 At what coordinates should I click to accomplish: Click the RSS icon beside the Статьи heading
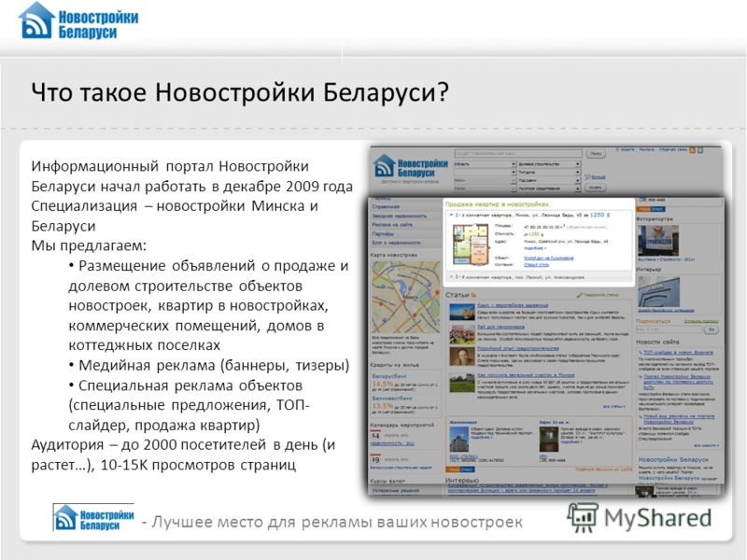473,295
